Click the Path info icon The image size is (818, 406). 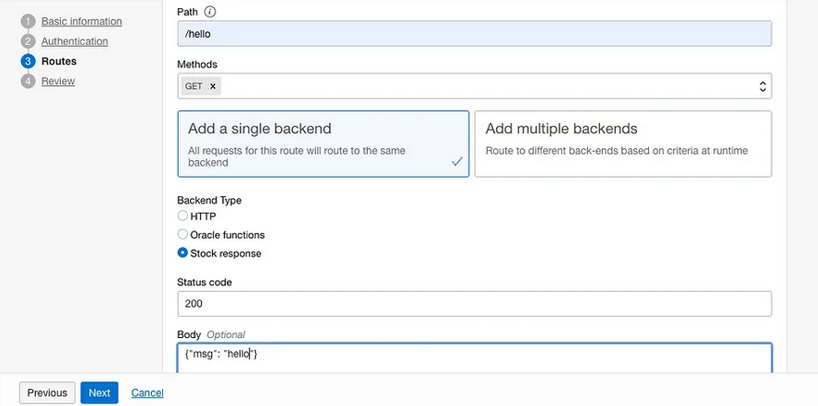coord(210,12)
